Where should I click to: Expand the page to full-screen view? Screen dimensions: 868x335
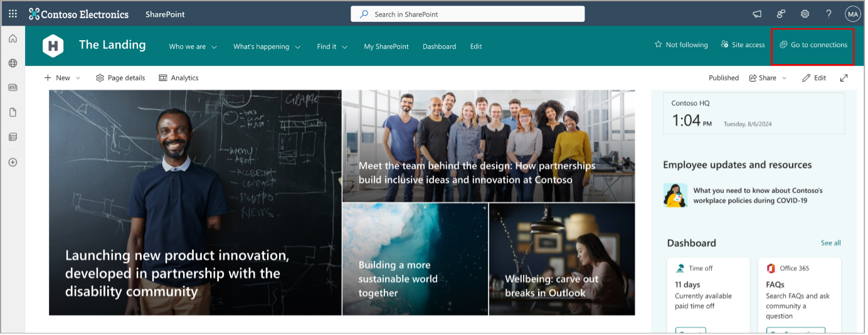click(844, 78)
